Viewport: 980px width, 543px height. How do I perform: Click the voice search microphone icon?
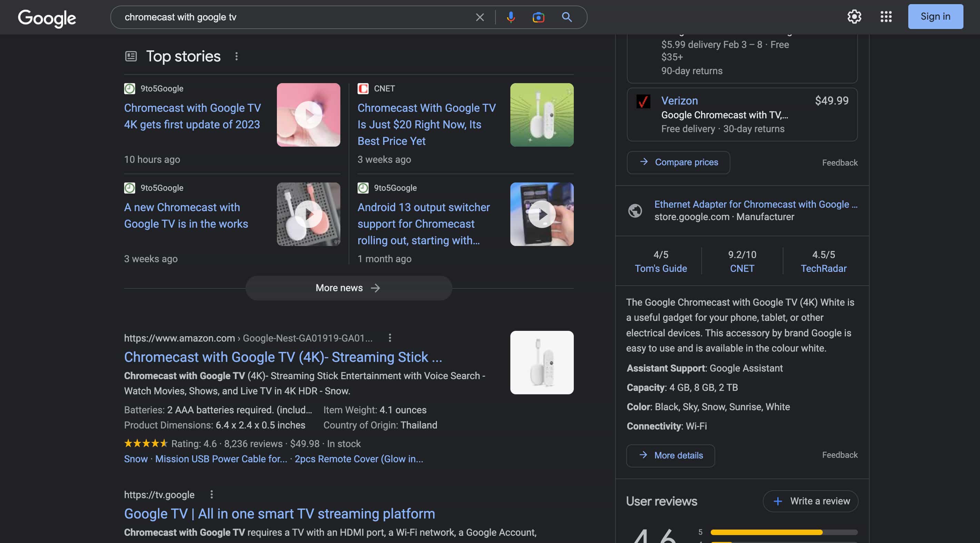(511, 17)
